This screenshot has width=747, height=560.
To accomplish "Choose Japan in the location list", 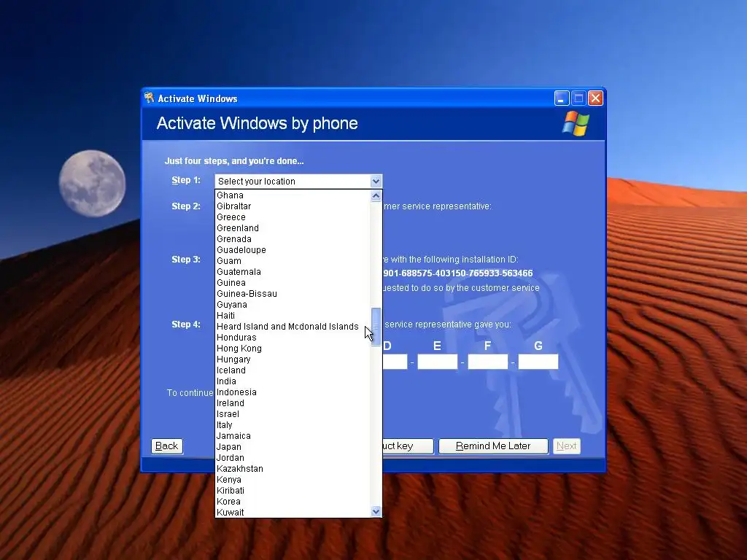I will tap(293, 447).
